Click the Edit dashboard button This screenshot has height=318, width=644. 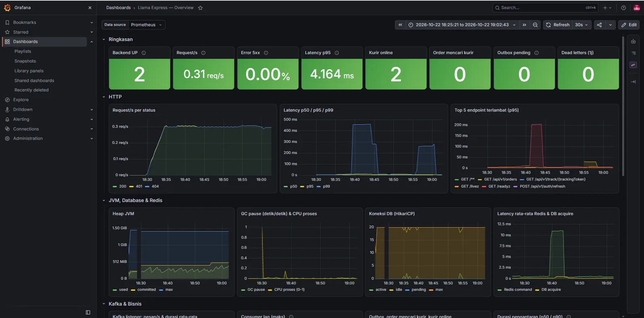(629, 25)
